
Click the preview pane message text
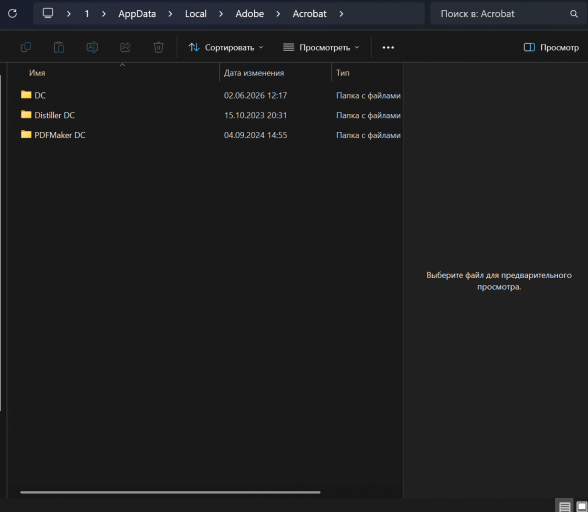(x=499, y=281)
